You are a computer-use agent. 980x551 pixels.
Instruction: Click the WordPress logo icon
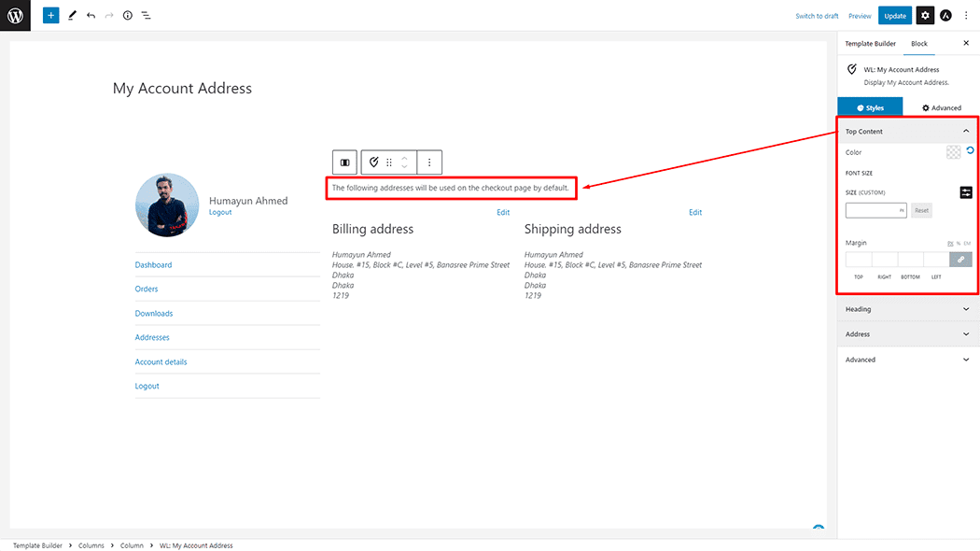coord(15,15)
